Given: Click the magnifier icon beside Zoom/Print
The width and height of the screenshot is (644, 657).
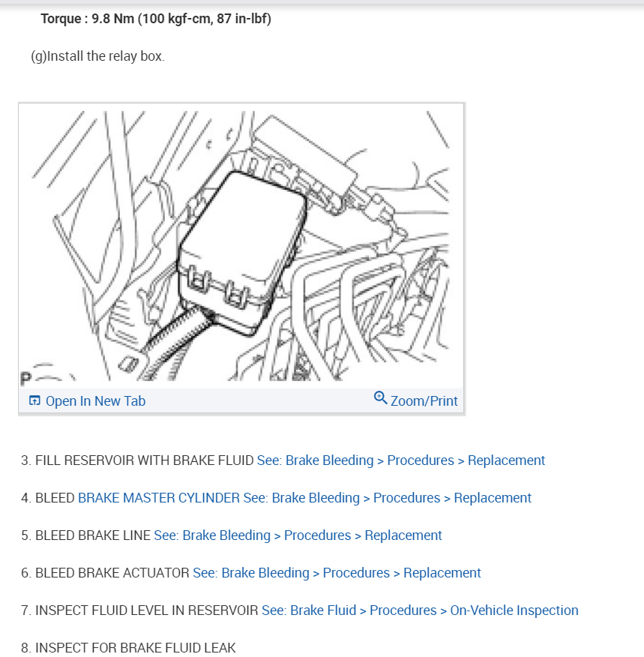Looking at the screenshot, I should tap(380, 397).
